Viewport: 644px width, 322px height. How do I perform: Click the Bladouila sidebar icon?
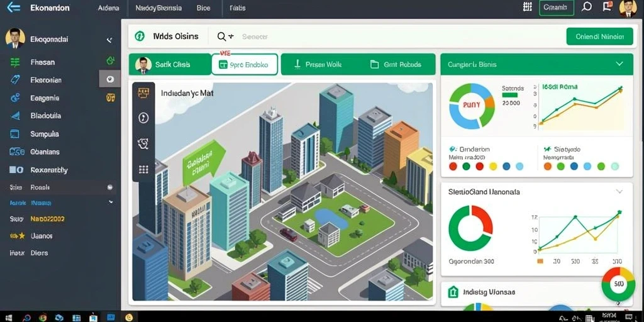click(x=15, y=116)
